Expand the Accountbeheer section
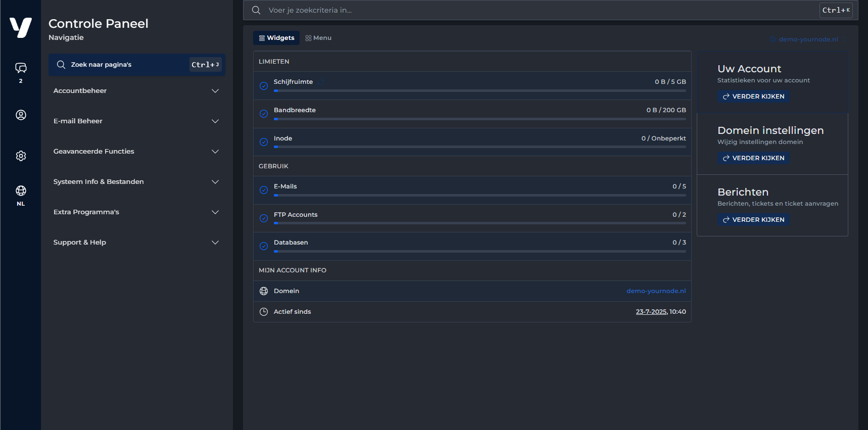The width and height of the screenshot is (868, 430). pyautogui.click(x=136, y=91)
